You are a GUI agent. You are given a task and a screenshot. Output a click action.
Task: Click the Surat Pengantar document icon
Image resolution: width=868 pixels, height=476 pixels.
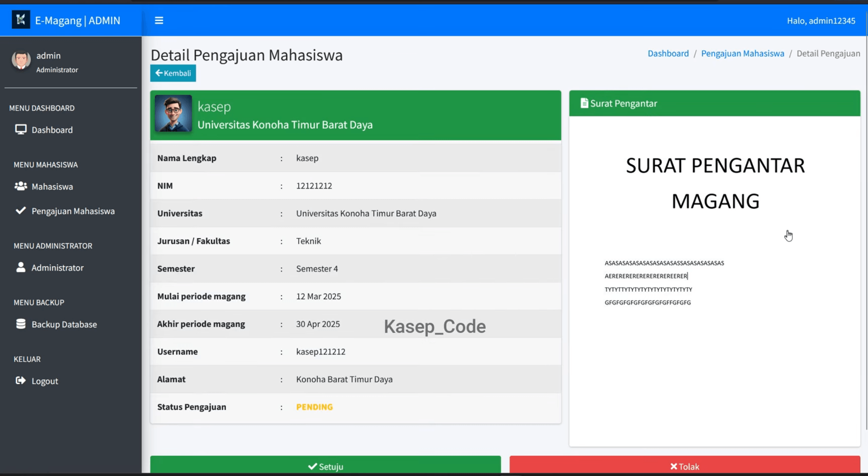(584, 103)
